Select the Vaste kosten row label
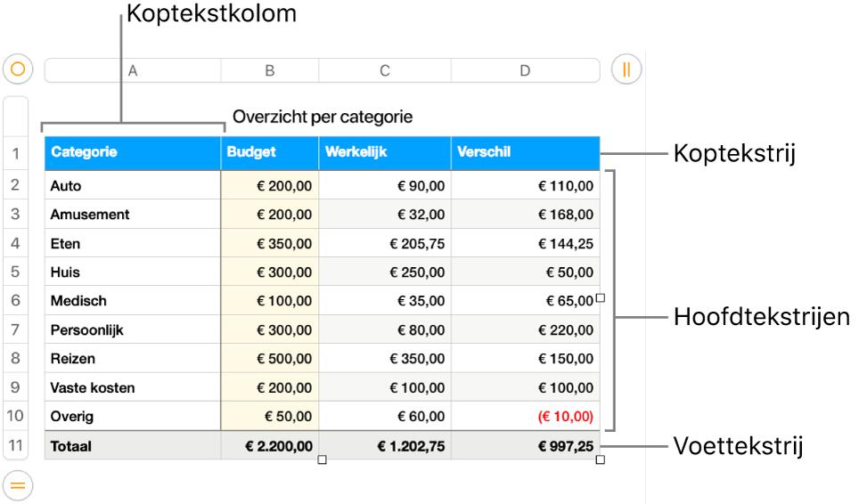 [x=133, y=387]
